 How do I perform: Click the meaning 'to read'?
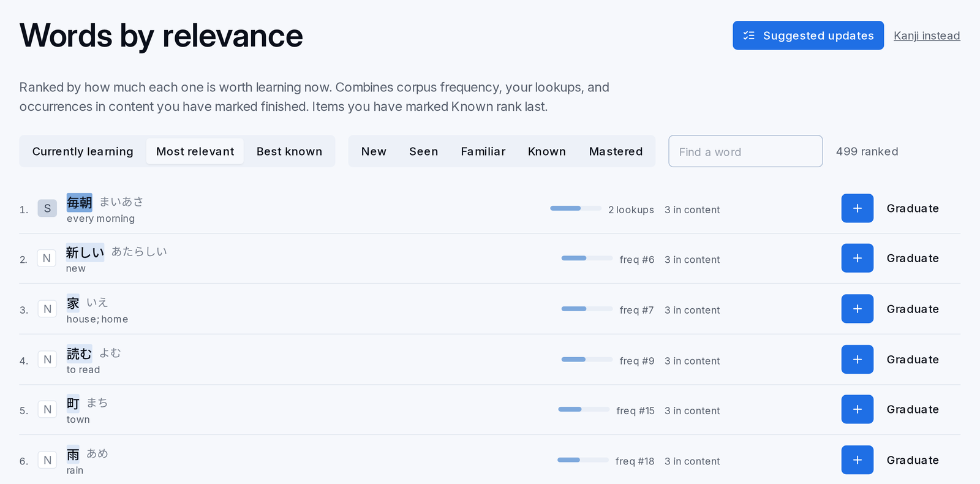pyautogui.click(x=83, y=369)
